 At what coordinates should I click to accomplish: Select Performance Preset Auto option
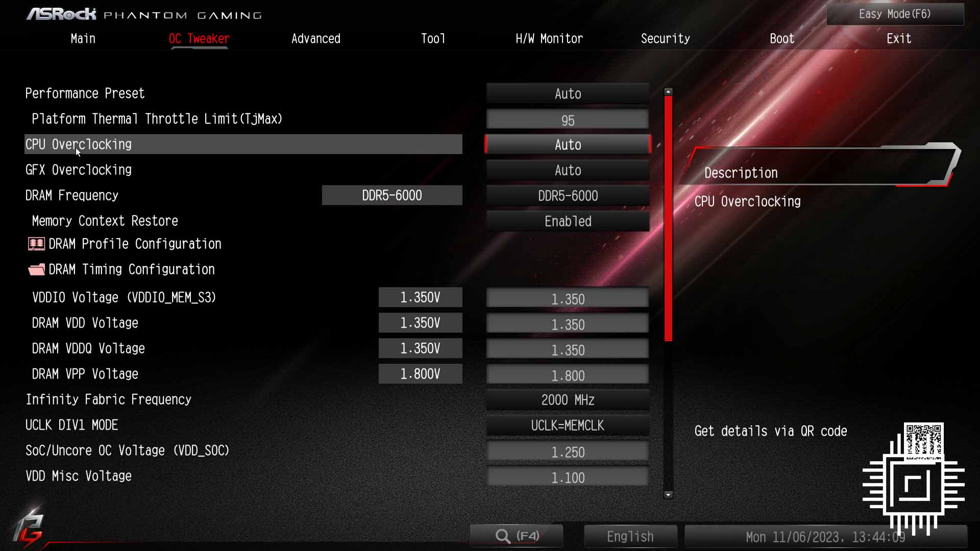[x=568, y=93]
